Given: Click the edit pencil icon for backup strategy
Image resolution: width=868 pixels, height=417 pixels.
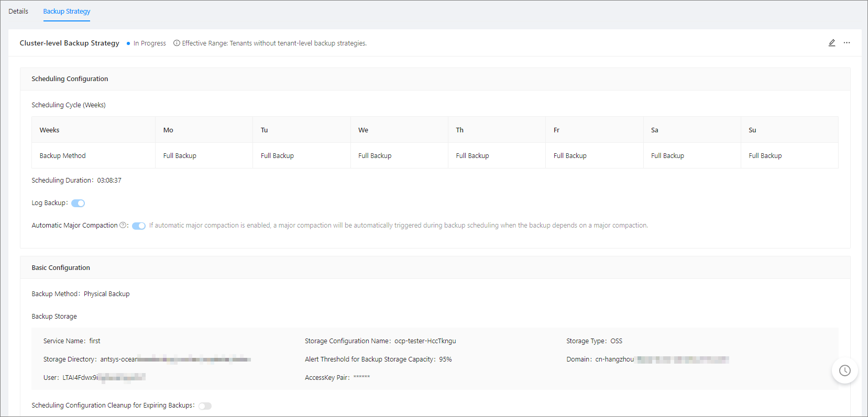Looking at the screenshot, I should 831,43.
